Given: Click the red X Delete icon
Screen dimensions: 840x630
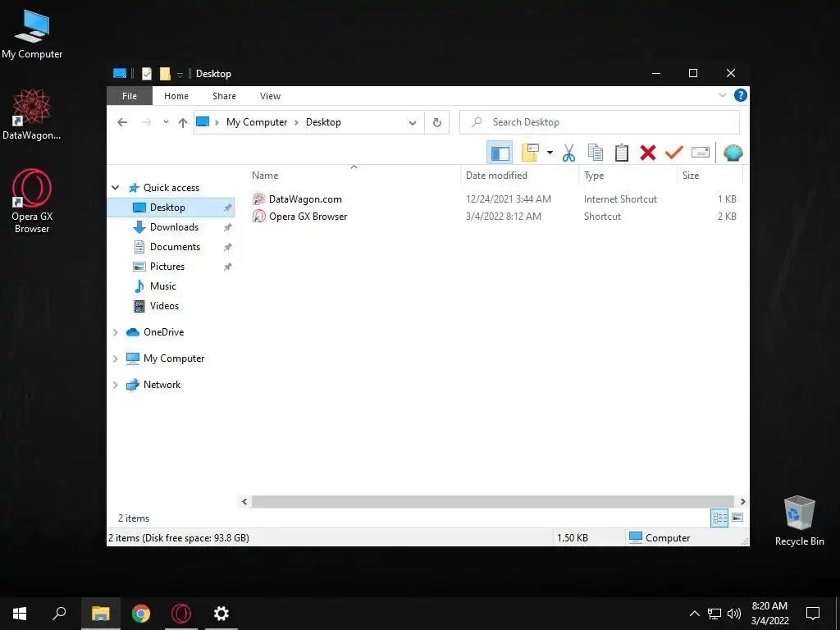Looking at the screenshot, I should (x=648, y=153).
